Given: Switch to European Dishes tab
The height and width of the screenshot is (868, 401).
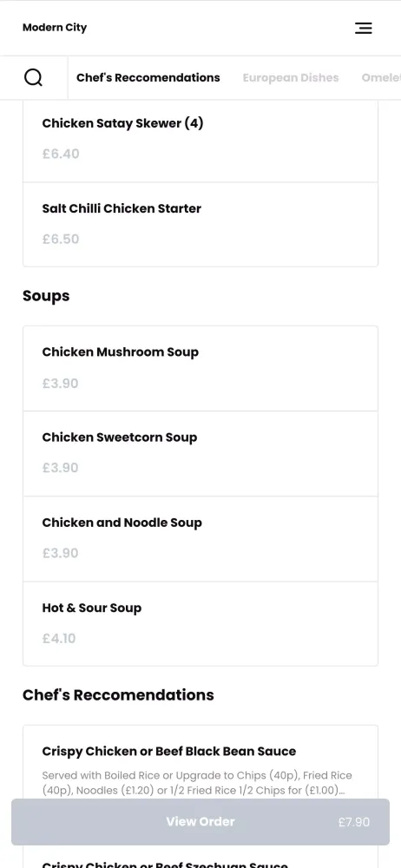Looking at the screenshot, I should click(290, 77).
